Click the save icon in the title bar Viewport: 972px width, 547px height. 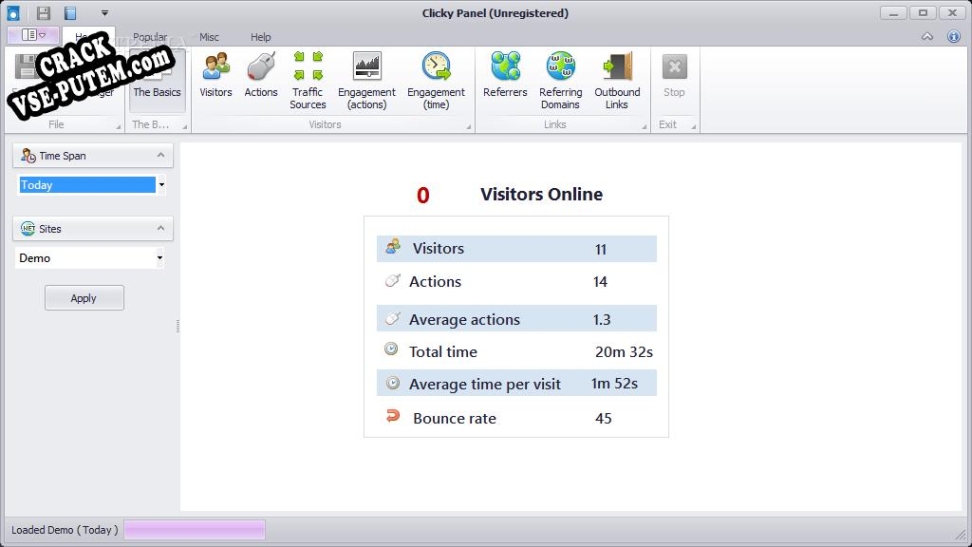tap(43, 13)
